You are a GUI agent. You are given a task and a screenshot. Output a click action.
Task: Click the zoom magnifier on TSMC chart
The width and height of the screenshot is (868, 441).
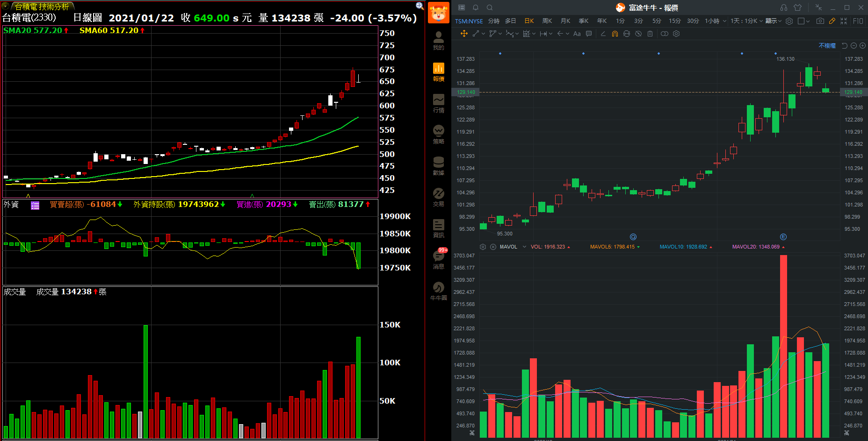[x=420, y=6]
